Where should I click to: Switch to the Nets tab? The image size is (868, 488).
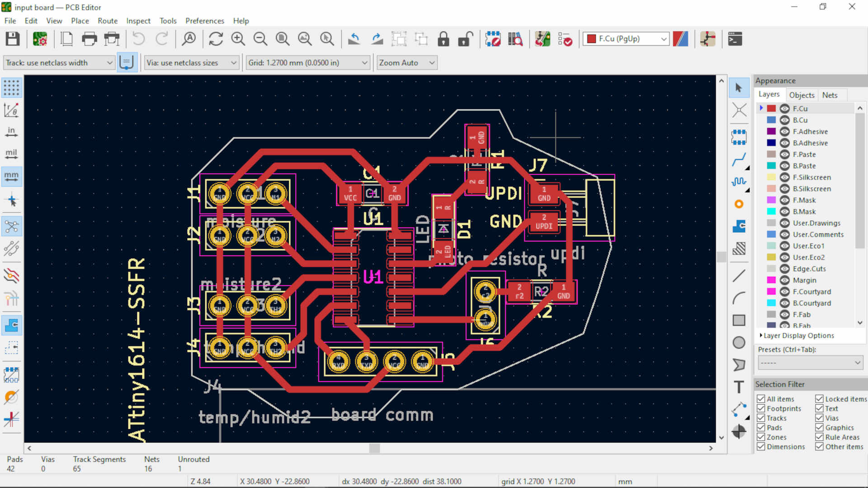click(x=832, y=95)
